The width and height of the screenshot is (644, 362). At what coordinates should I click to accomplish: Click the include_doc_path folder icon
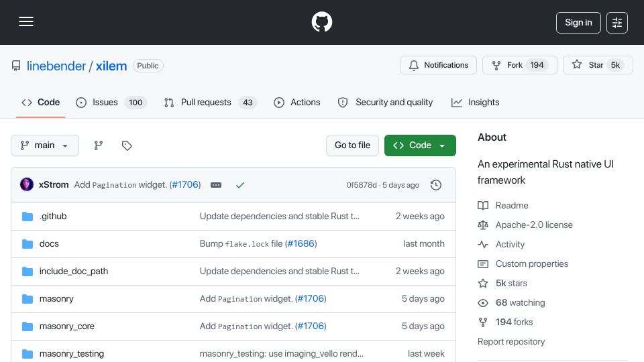click(x=28, y=271)
